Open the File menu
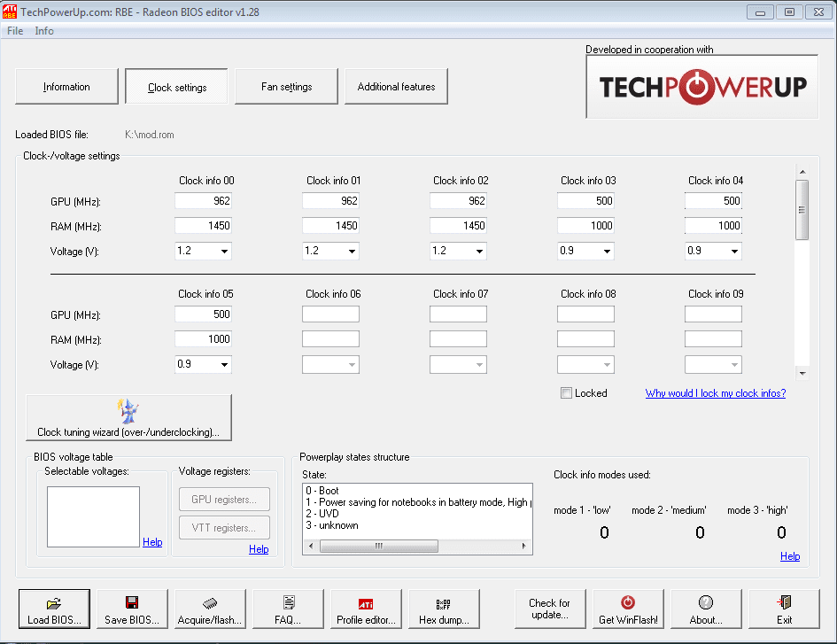Viewport: 837px width, 644px height. click(x=15, y=31)
